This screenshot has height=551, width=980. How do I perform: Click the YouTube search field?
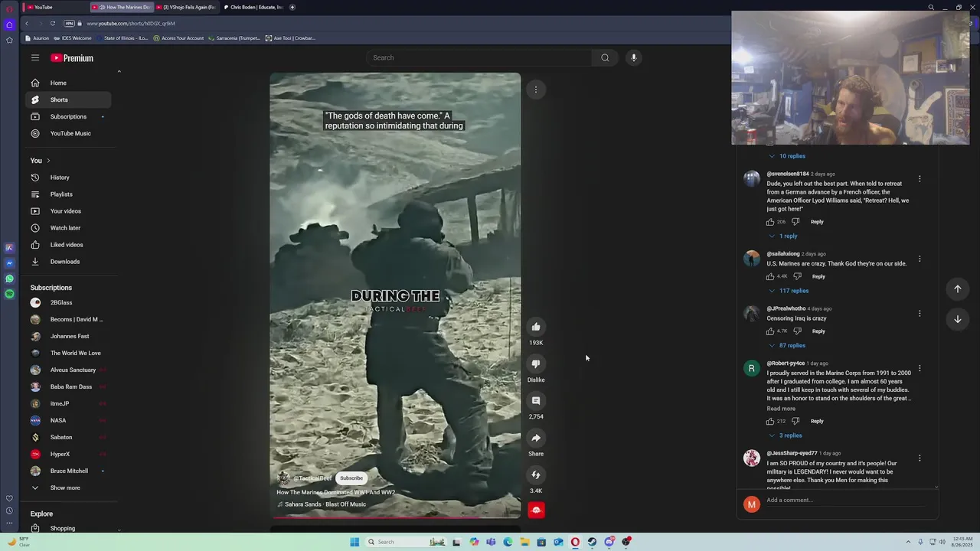coord(479,57)
